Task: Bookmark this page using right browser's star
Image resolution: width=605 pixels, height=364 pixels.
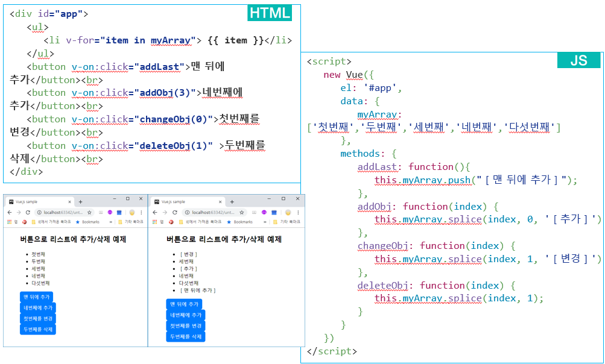Action: (x=241, y=213)
